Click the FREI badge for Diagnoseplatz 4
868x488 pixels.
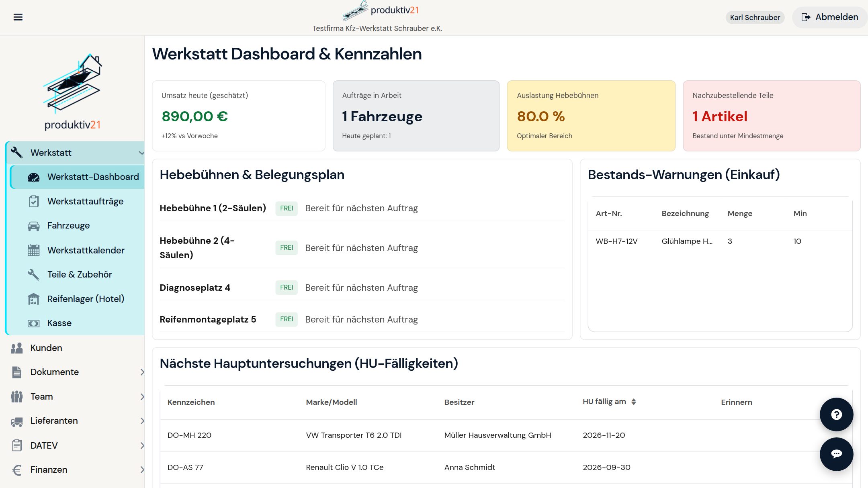coord(287,288)
